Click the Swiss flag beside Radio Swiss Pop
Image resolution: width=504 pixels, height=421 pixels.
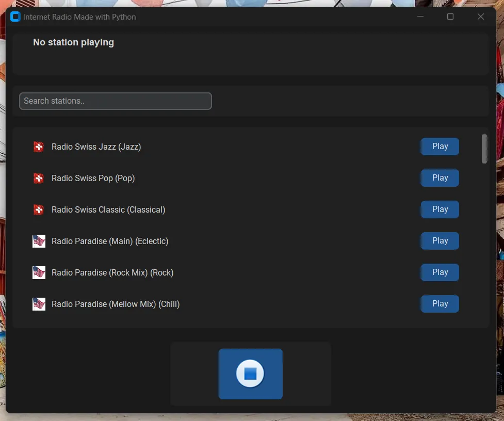(39, 179)
